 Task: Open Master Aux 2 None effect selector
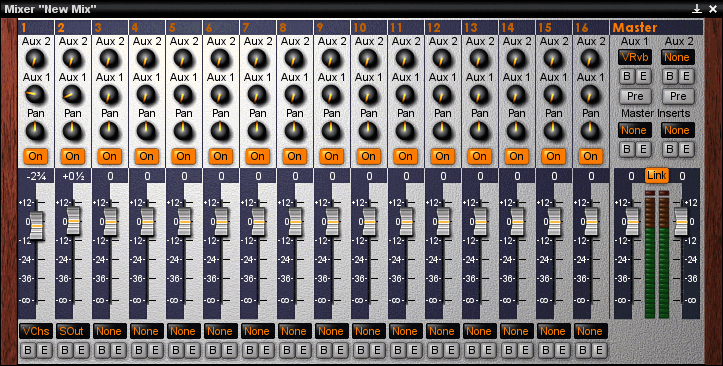point(678,57)
